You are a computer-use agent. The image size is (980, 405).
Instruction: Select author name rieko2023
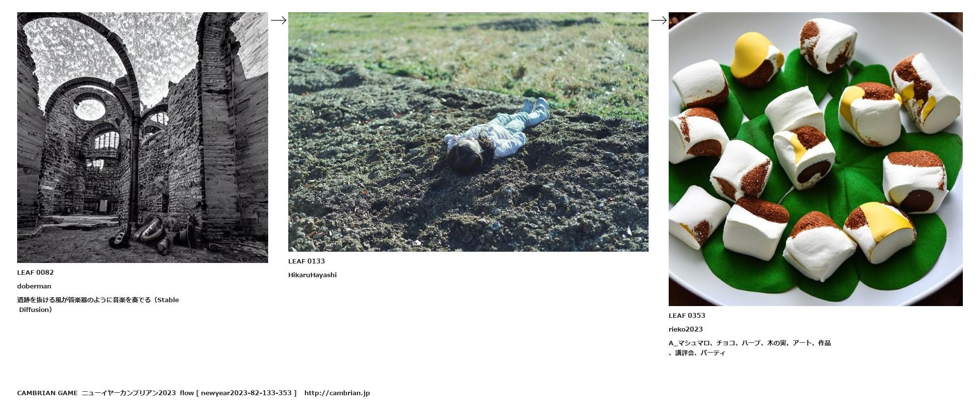coord(686,329)
